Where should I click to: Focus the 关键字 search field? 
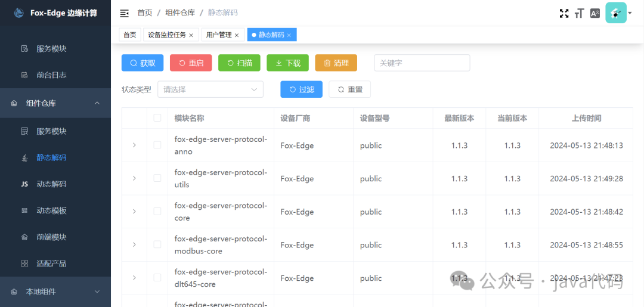click(422, 63)
